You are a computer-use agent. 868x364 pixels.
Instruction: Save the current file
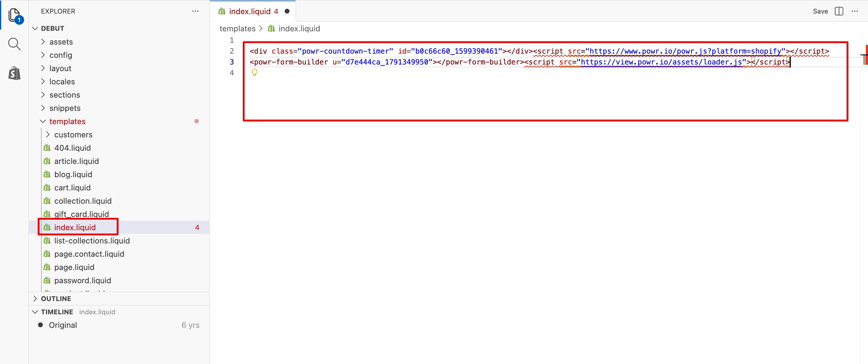pyautogui.click(x=820, y=11)
